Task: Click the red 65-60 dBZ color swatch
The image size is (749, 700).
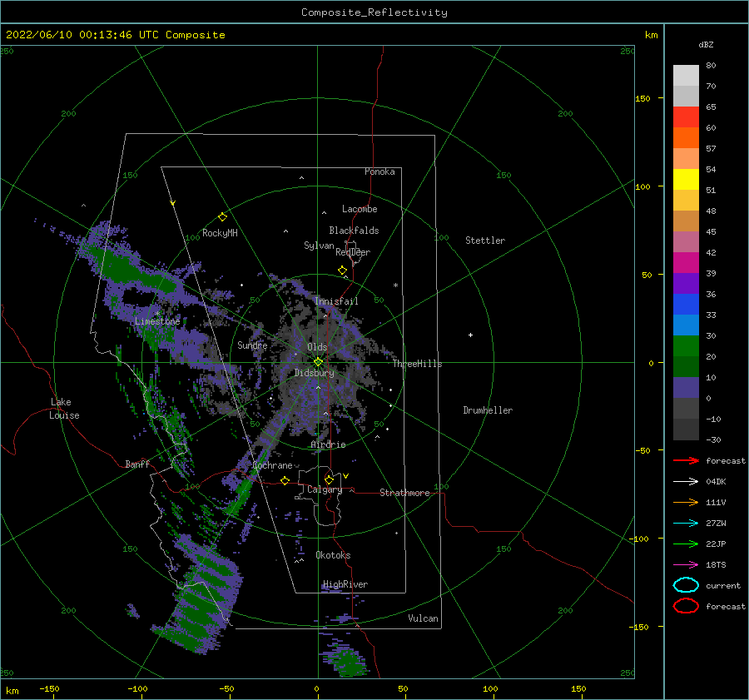Action: tap(686, 117)
